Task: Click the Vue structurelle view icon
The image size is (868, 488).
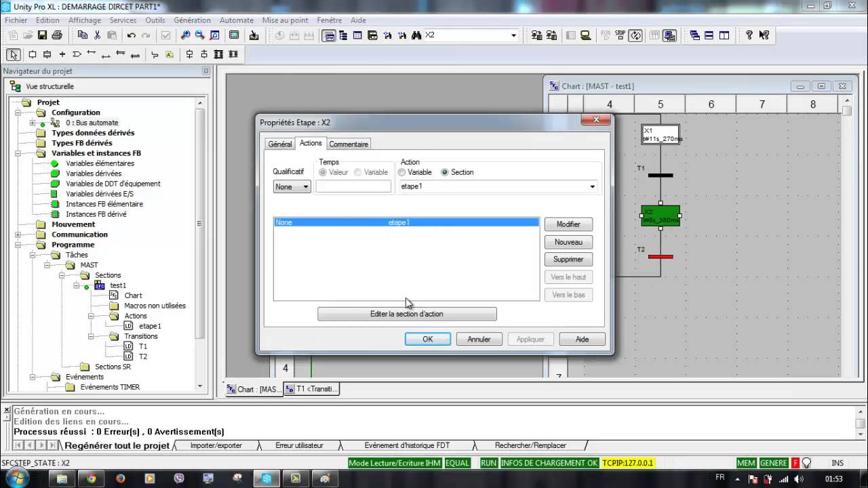Action: [14, 86]
